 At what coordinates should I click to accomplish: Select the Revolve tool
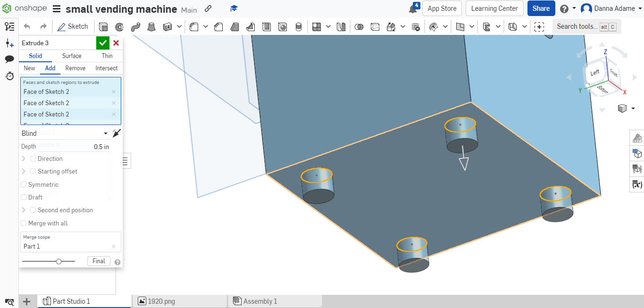(119, 26)
